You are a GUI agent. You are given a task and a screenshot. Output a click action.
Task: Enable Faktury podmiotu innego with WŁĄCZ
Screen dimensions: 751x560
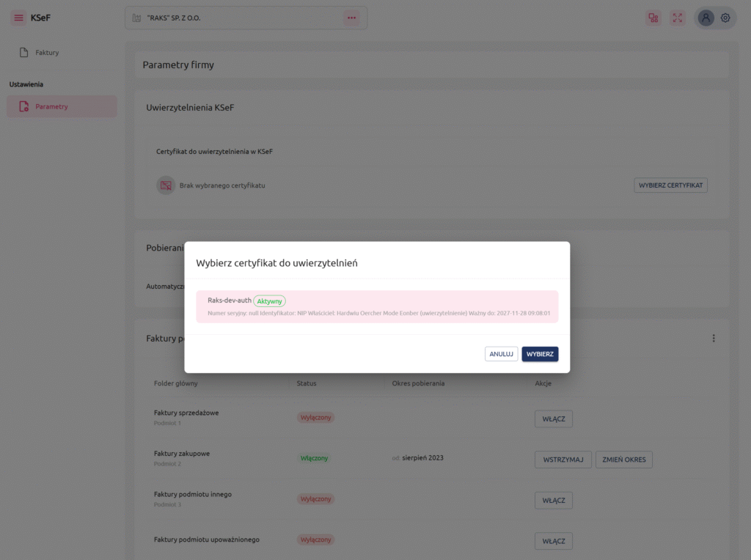[x=553, y=501]
